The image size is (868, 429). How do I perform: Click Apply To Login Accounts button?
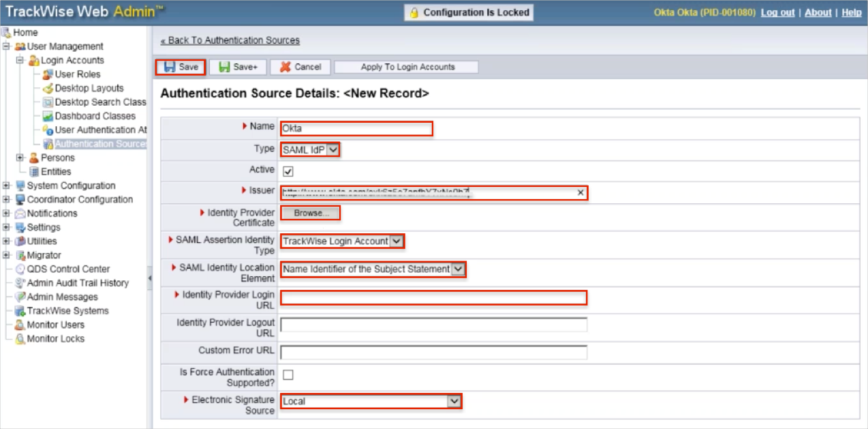(x=407, y=67)
